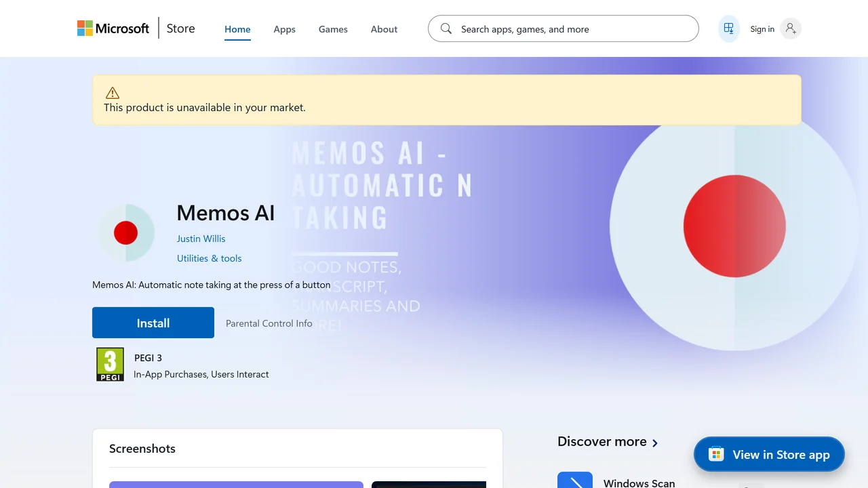The height and width of the screenshot is (488, 868).
Task: Click the Sign in link
Action: 762,29
